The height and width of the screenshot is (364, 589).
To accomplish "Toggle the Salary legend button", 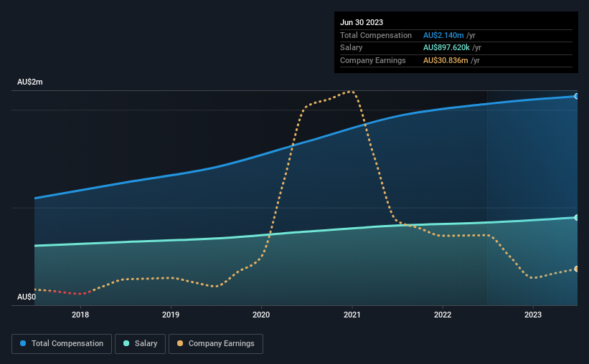I will [140, 344].
